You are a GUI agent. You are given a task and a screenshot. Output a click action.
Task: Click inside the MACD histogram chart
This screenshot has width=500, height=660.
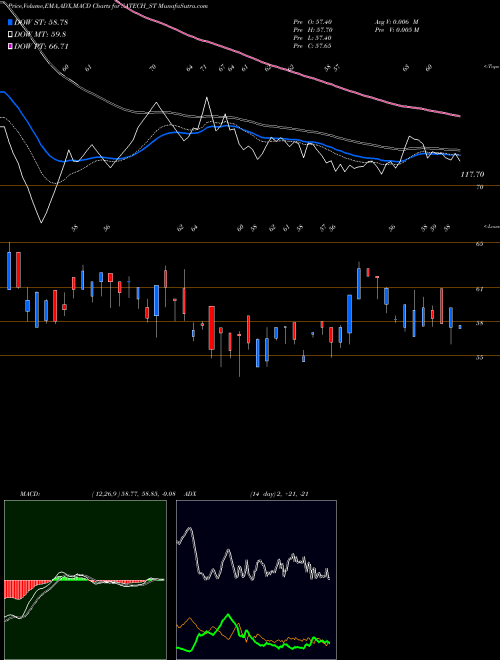coord(85,580)
